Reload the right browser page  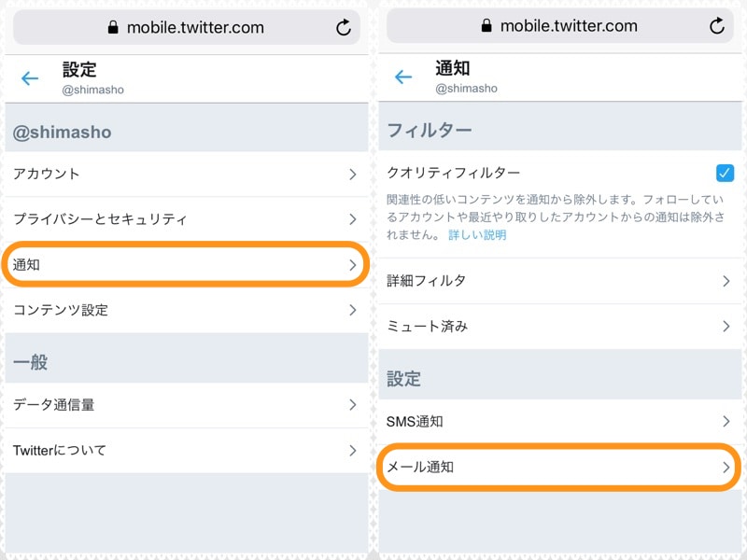pyautogui.click(x=717, y=26)
